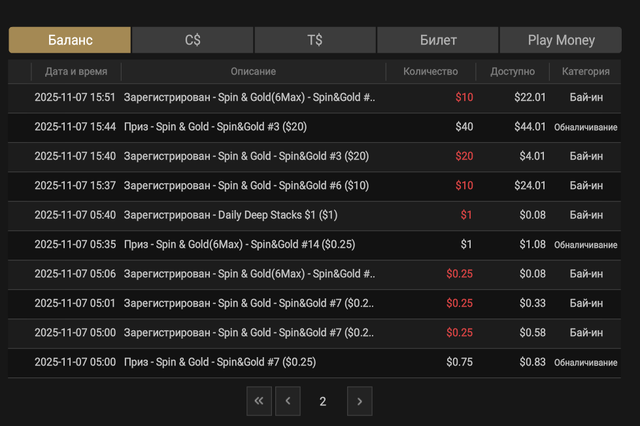The width and height of the screenshot is (640, 426).
Task: Open the T$ tab
Action: pyautogui.click(x=315, y=40)
